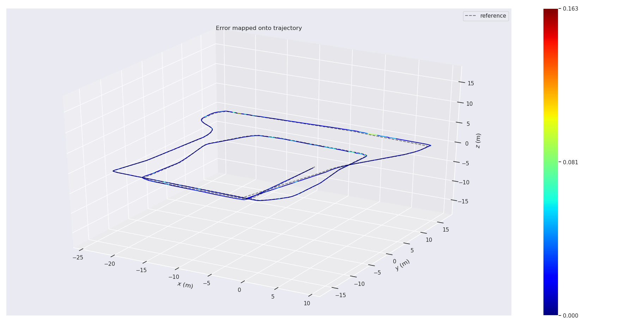Click the dashed line sample in legend
The height and width of the screenshot is (325, 644).
pos(471,16)
